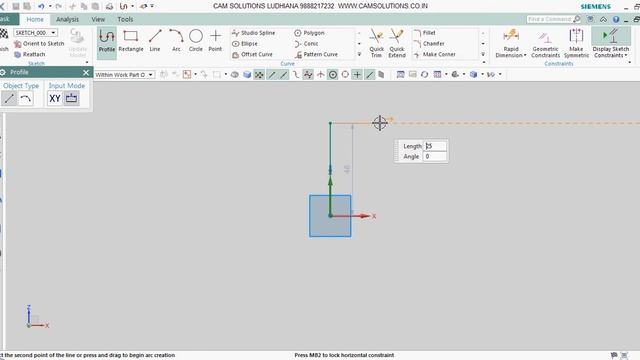Click the Save icon in title bar
The image size is (640, 360).
(x=16, y=6)
